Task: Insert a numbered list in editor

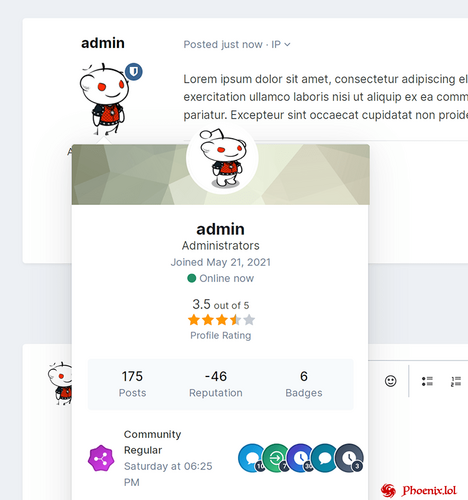Action: (456, 381)
